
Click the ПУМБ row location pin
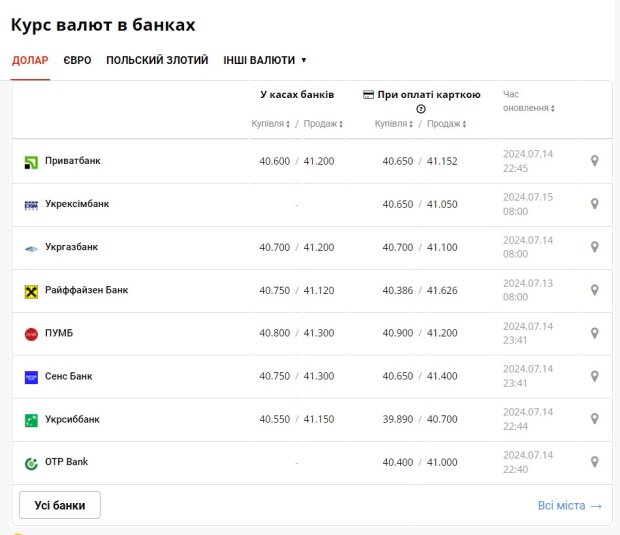594,333
